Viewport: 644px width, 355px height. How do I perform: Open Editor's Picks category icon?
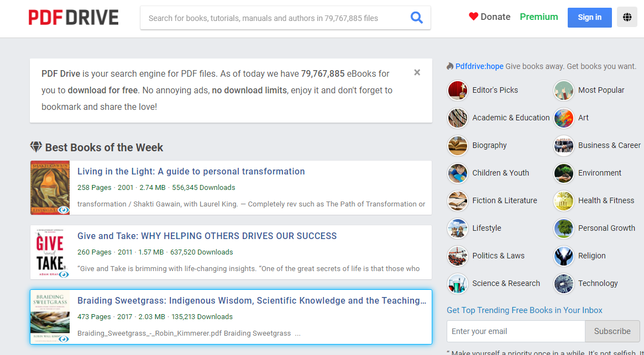[458, 91]
